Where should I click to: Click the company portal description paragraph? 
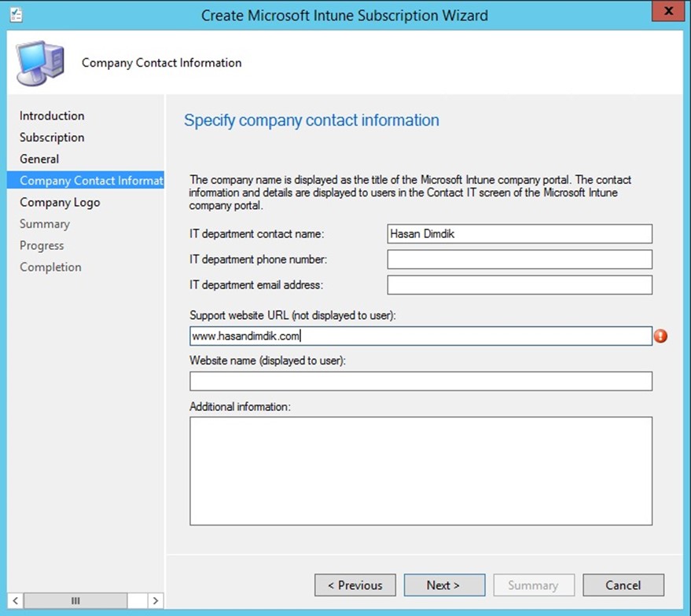pyautogui.click(x=410, y=192)
